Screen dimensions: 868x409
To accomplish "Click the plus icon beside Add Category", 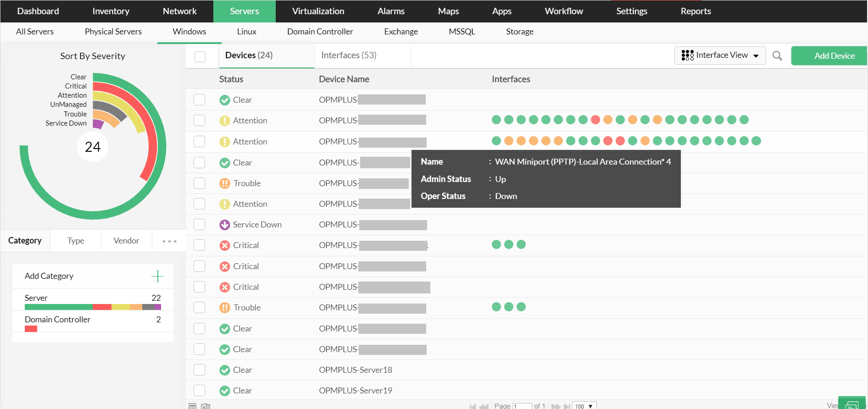I will [x=157, y=276].
